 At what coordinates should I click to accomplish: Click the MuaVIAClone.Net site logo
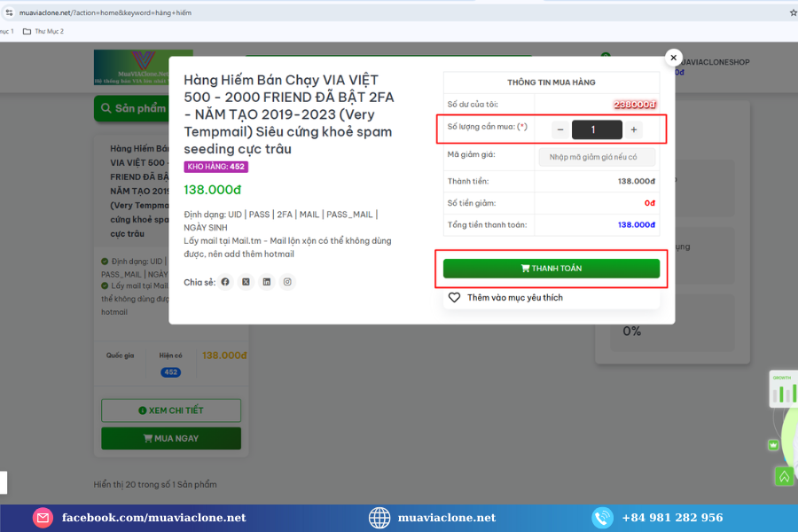(x=130, y=66)
